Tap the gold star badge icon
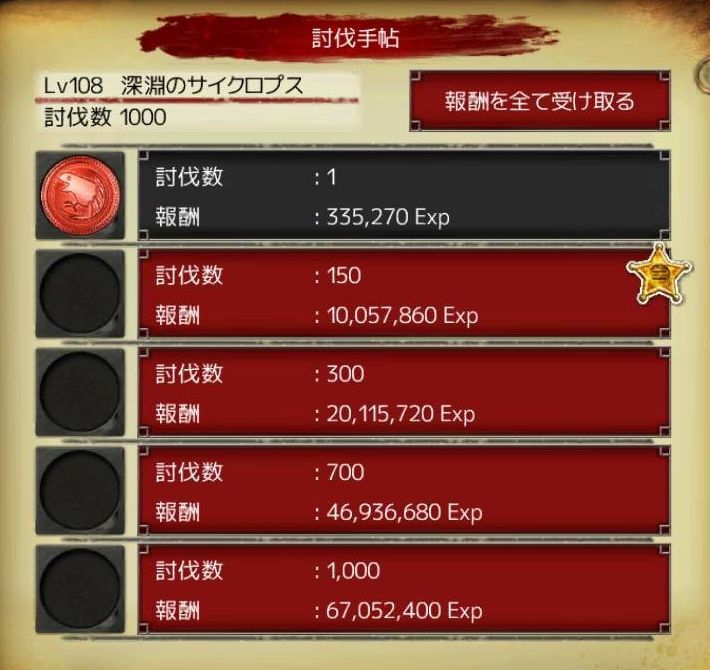 coord(659,274)
